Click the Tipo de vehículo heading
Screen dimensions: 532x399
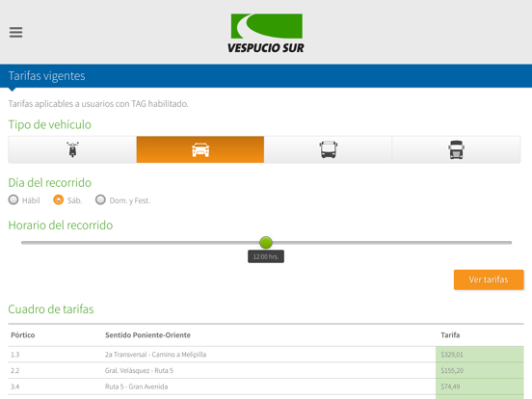tap(49, 124)
